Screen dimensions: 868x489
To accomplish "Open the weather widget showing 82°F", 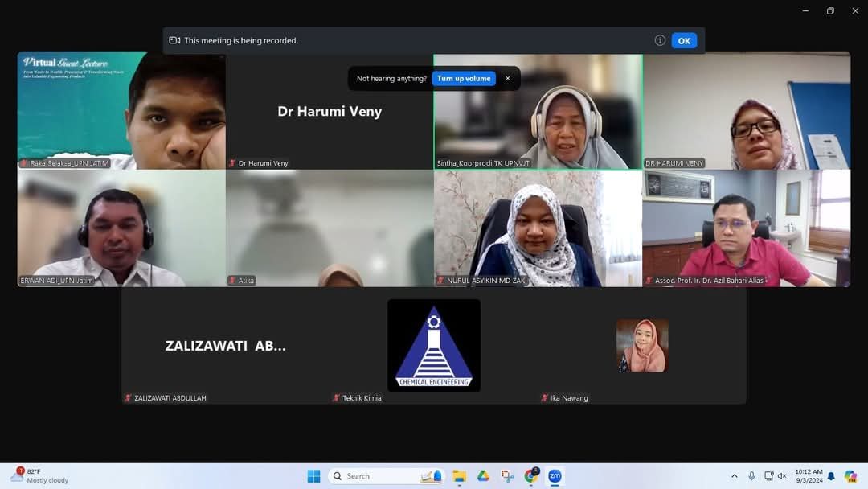I will coord(40,475).
